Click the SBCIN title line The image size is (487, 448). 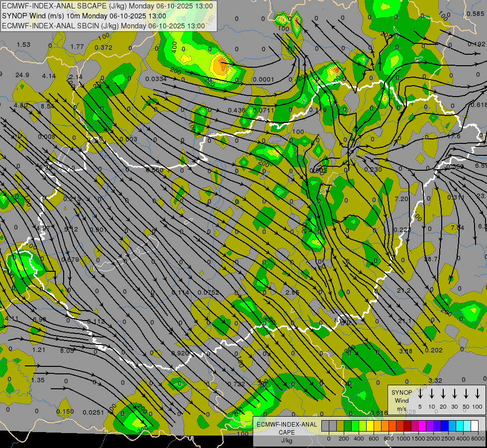click(103, 26)
